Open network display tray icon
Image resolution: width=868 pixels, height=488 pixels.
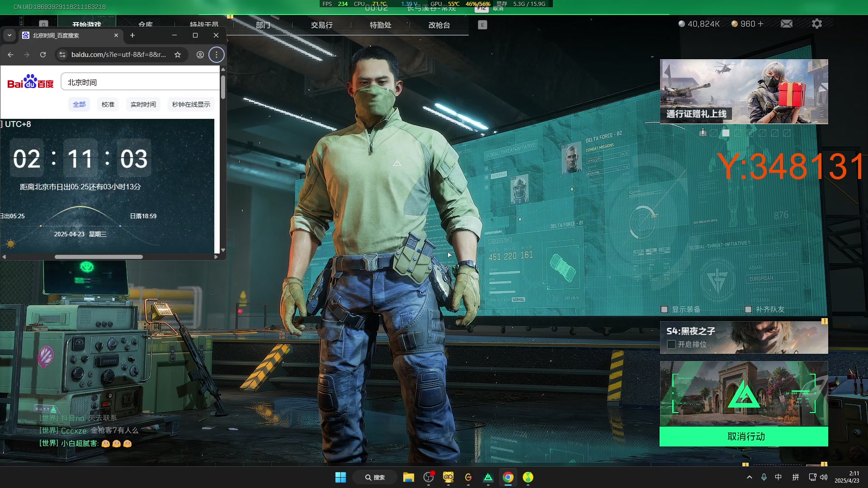[x=812, y=477]
